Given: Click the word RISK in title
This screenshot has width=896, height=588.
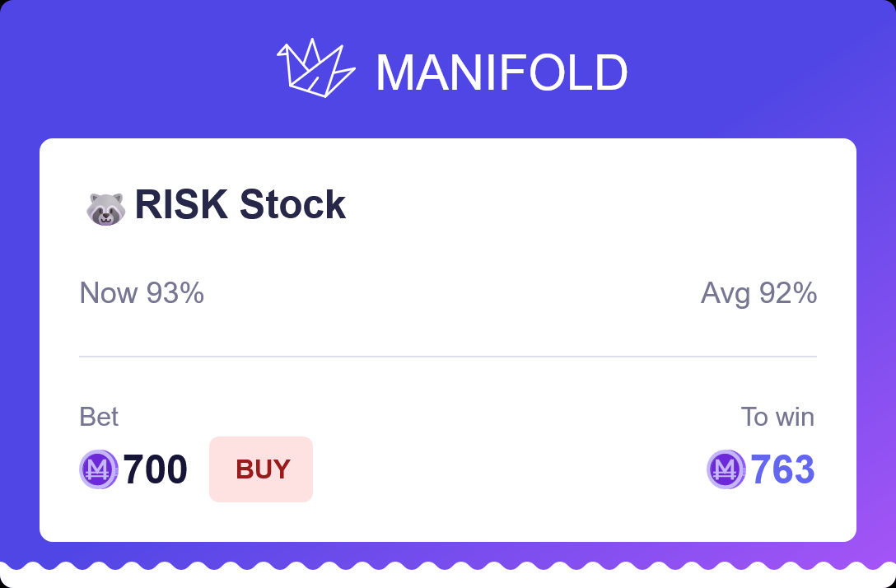Looking at the screenshot, I should tap(182, 204).
